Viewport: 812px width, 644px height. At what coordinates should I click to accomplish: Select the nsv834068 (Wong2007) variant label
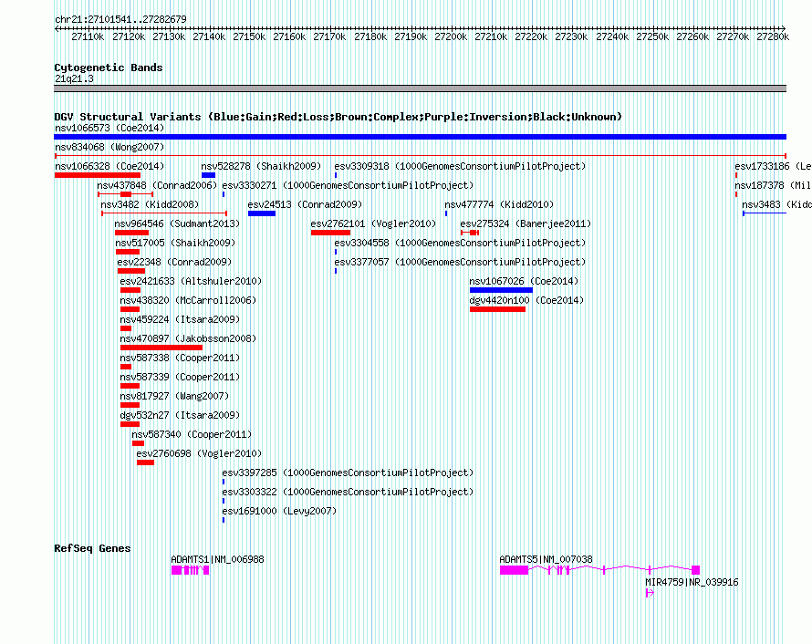tap(109, 147)
